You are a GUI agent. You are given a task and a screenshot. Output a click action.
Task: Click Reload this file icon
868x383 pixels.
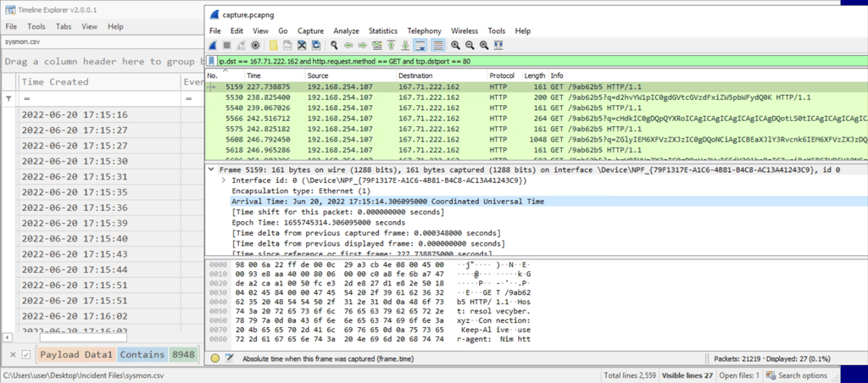click(x=317, y=46)
